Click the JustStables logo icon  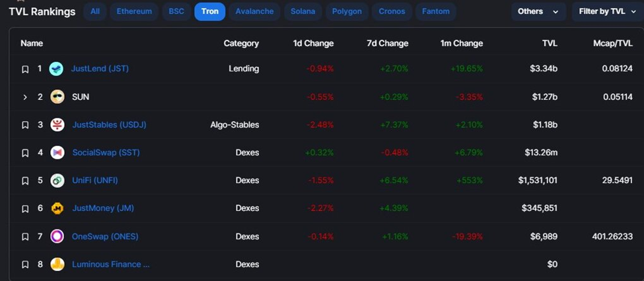coord(57,125)
